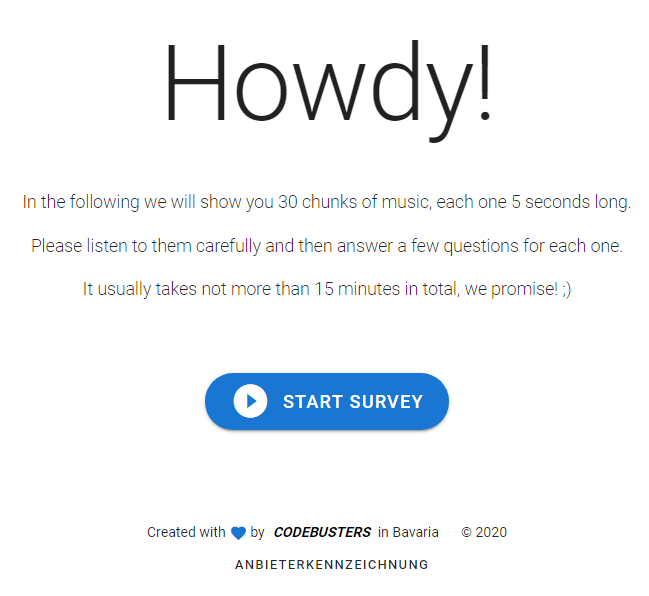Click the '15 minutes in total' text
Screen dimensions: 649x596
pos(387,289)
